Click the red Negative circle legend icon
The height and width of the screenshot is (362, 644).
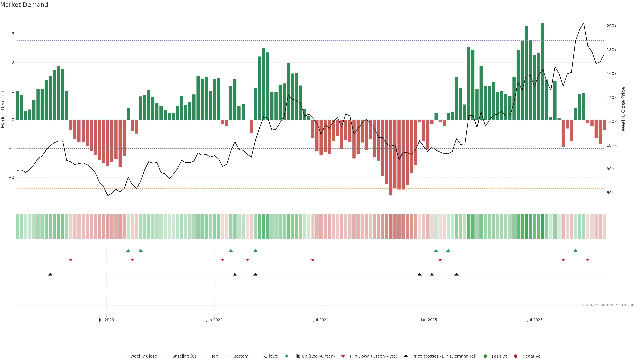(516, 356)
